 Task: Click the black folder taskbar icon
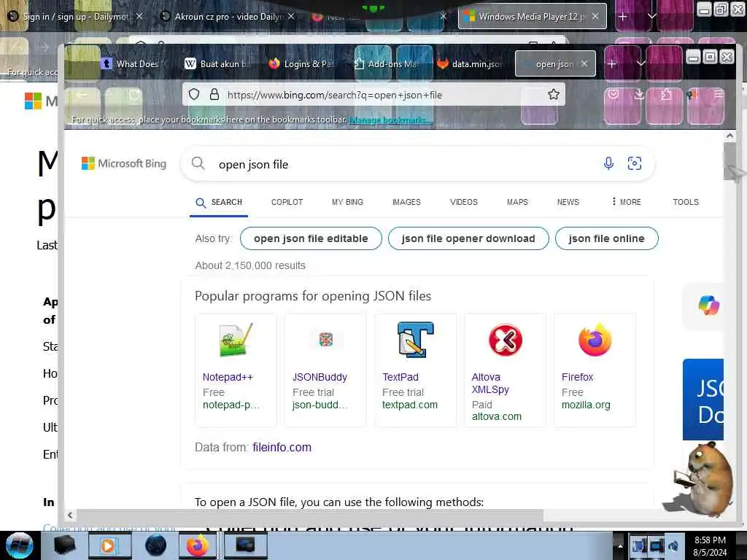tap(64, 545)
